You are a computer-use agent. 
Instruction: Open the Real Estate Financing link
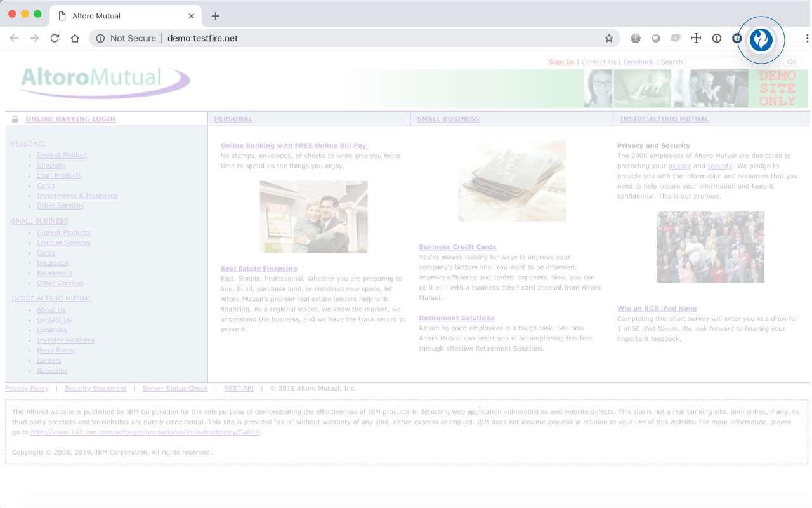pos(259,268)
